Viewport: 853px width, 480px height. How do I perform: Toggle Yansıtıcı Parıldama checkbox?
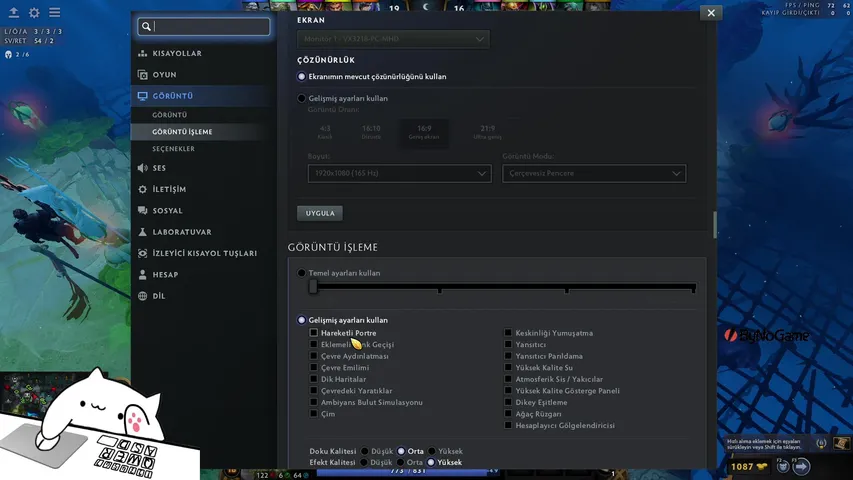[x=508, y=356]
